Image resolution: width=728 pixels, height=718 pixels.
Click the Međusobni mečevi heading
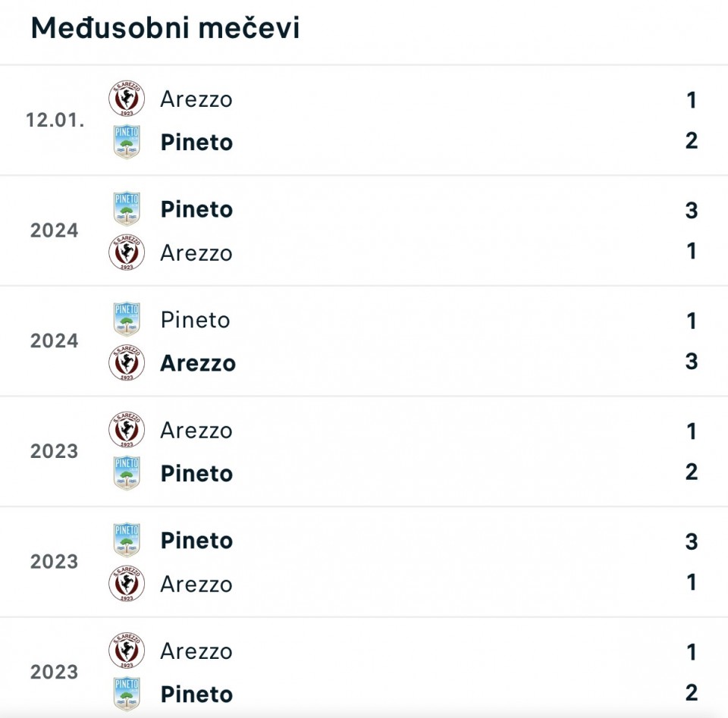tap(165, 28)
